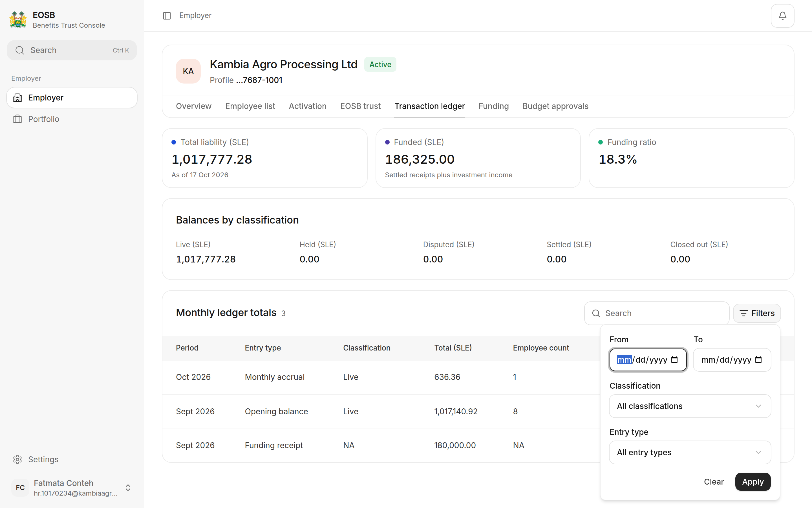The width and height of the screenshot is (812, 508).
Task: Click the FC user avatar
Action: 20,487
